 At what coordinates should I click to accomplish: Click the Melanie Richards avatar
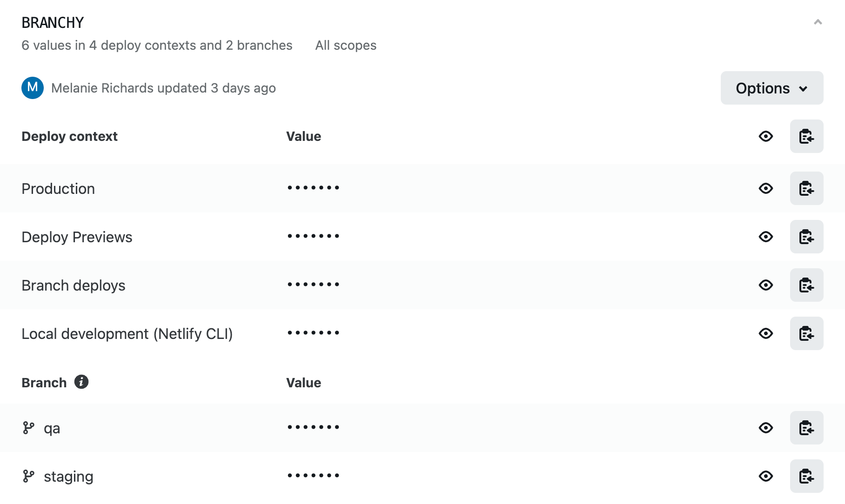33,88
